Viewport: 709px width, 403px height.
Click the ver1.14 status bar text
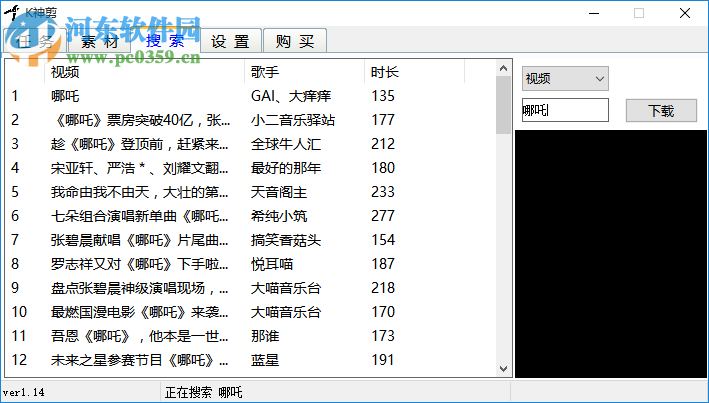tap(24, 392)
